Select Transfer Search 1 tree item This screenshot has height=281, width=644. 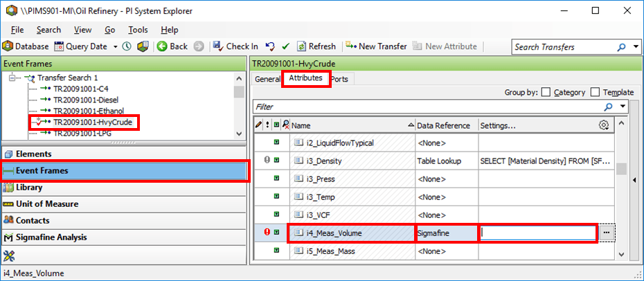coord(67,78)
